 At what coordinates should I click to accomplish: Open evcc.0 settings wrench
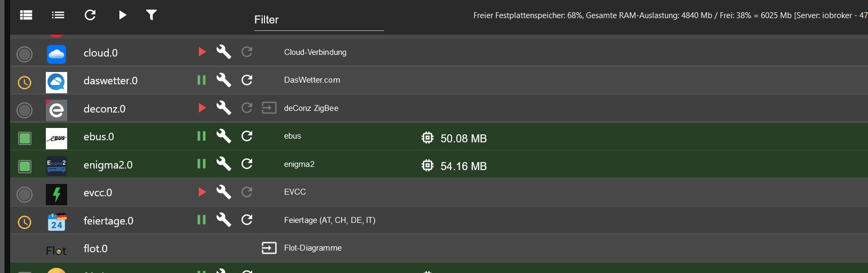click(x=224, y=192)
